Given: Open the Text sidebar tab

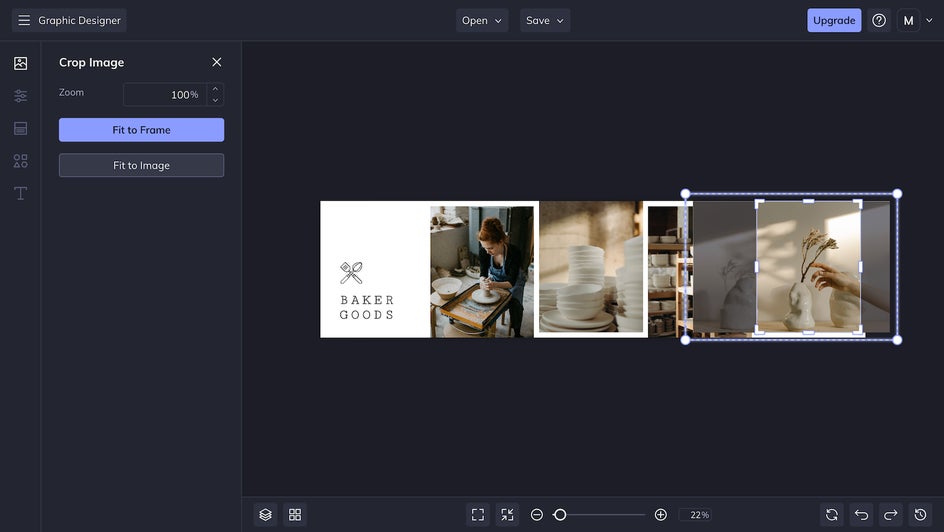Looking at the screenshot, I should 20,193.
